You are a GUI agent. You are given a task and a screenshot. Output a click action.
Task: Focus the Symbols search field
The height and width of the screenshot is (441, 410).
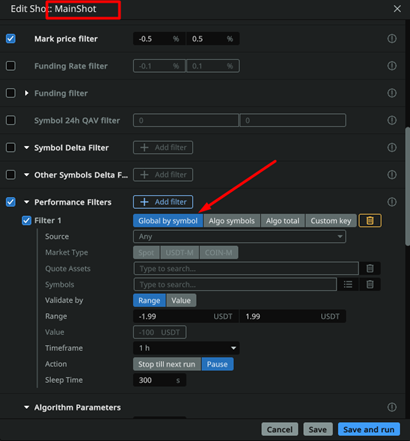(x=235, y=284)
